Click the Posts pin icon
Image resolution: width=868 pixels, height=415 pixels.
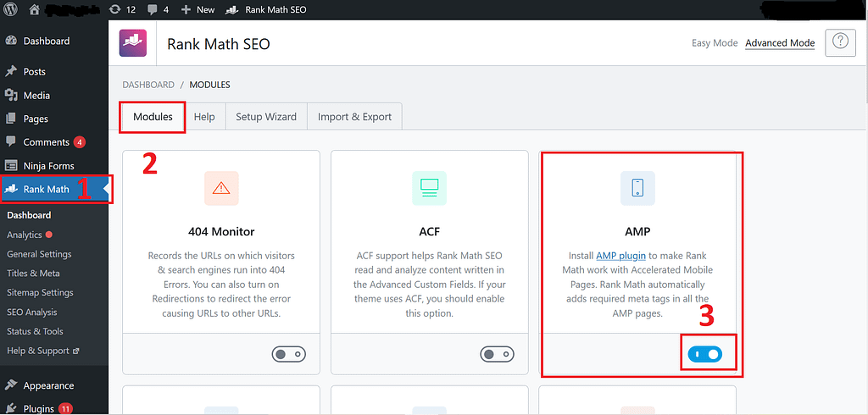pyautogui.click(x=11, y=72)
